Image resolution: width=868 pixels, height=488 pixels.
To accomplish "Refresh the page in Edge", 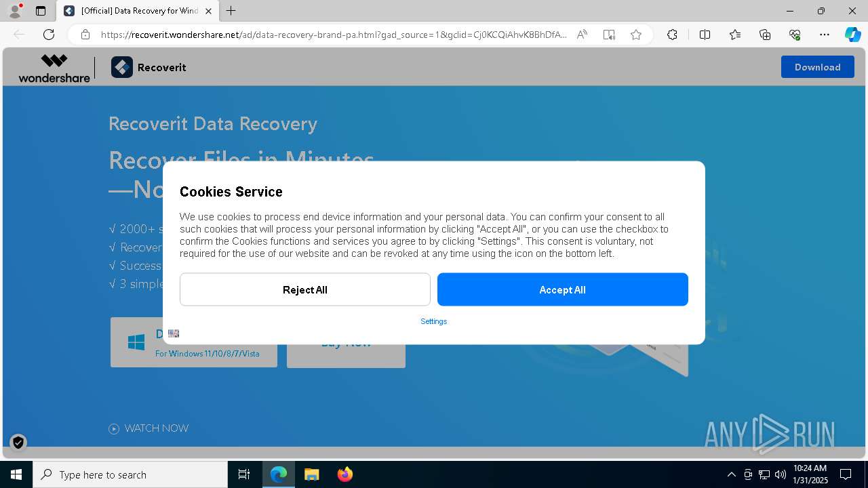I will tap(49, 35).
